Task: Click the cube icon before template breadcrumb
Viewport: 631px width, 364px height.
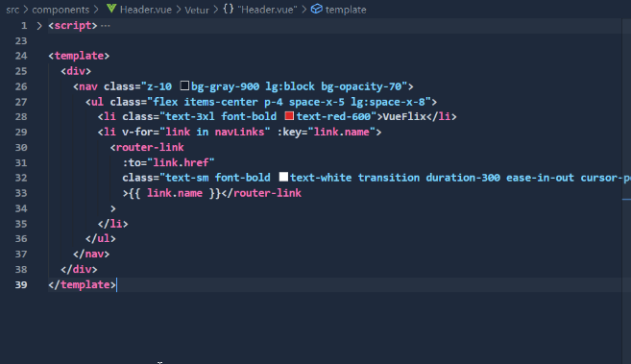Action: (317, 9)
